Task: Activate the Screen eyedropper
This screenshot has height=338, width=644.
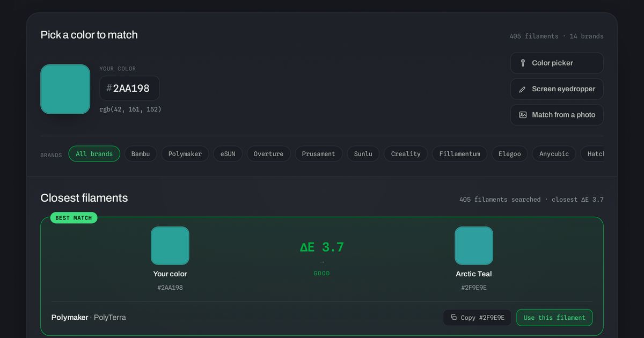Action: (557, 89)
